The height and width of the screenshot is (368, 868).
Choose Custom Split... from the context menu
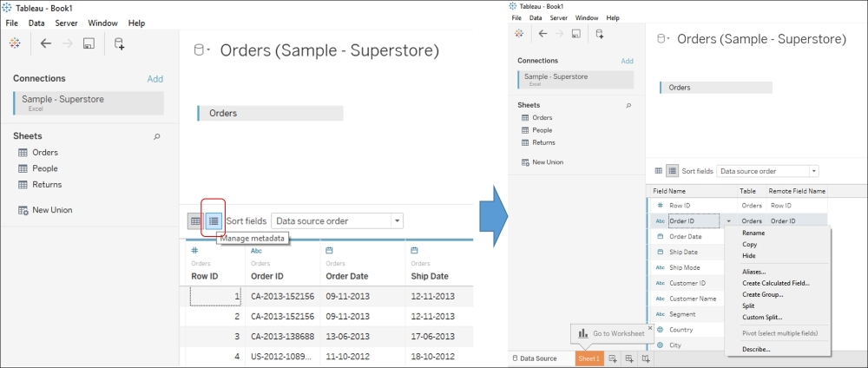click(x=762, y=317)
